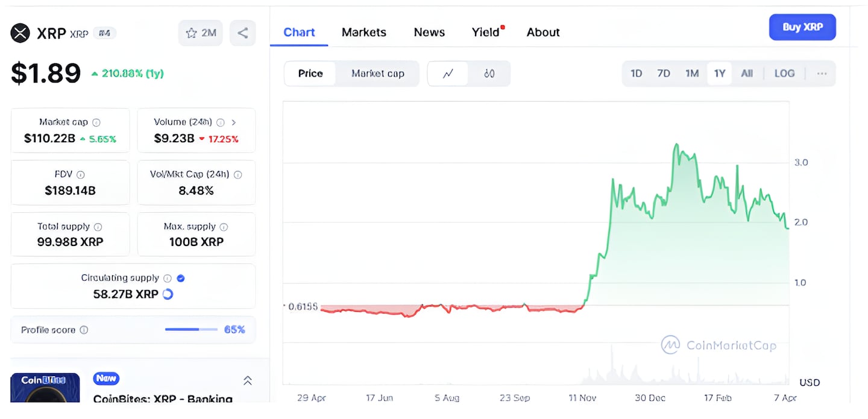Click the 100B XRP max supply
Image resolution: width=868 pixels, height=419 pixels.
(196, 242)
